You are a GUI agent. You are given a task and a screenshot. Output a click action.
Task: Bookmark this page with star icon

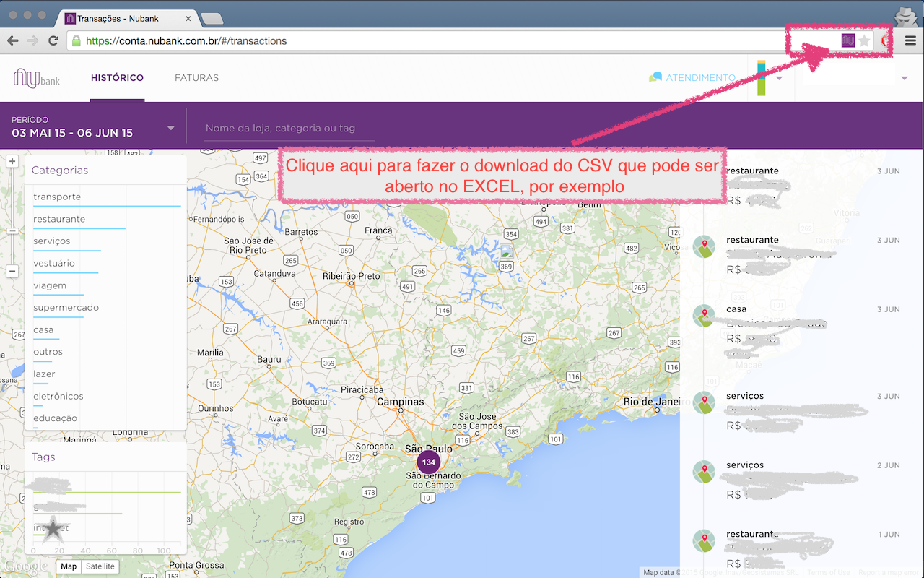864,41
